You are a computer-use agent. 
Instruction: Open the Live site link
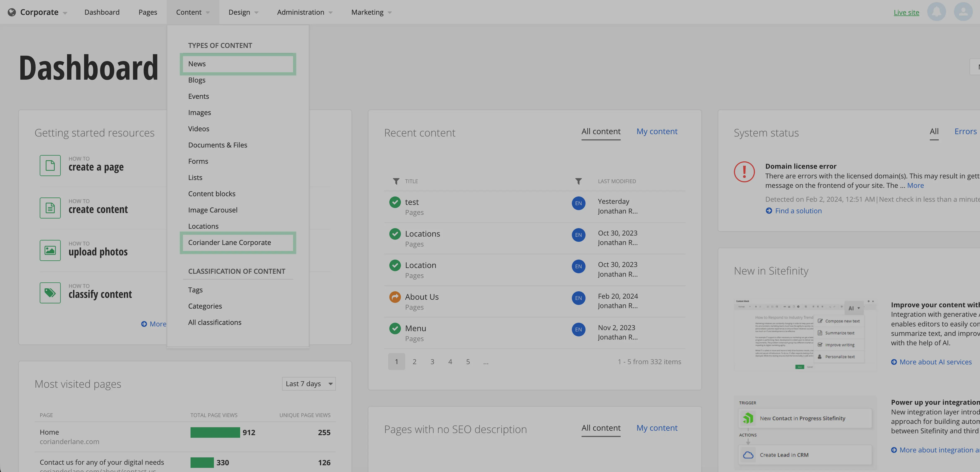point(906,12)
